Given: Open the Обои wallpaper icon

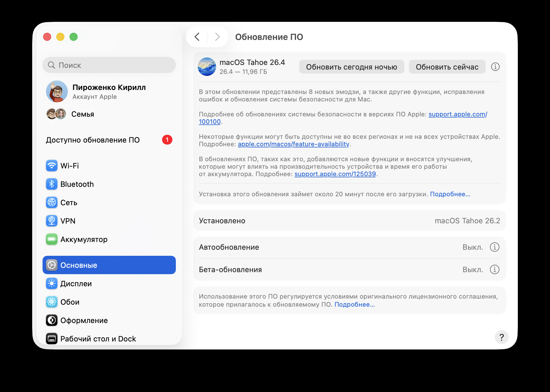Looking at the screenshot, I should (51, 302).
